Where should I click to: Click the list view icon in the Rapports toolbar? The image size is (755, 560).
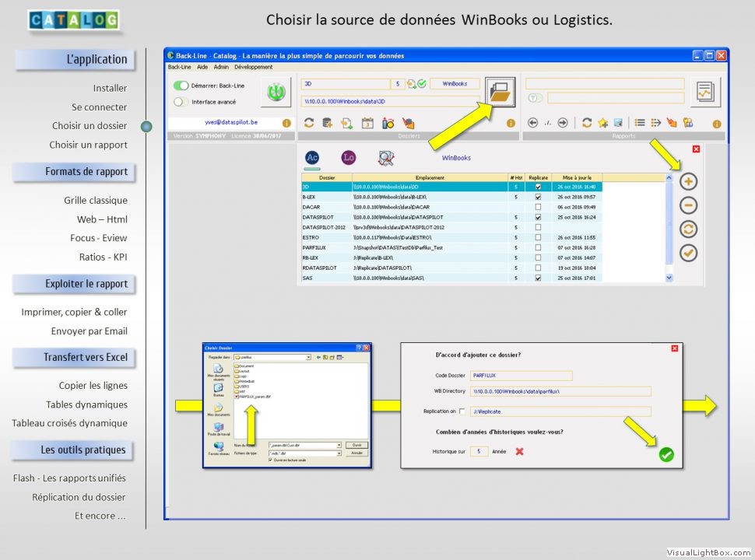pyautogui.click(x=640, y=123)
